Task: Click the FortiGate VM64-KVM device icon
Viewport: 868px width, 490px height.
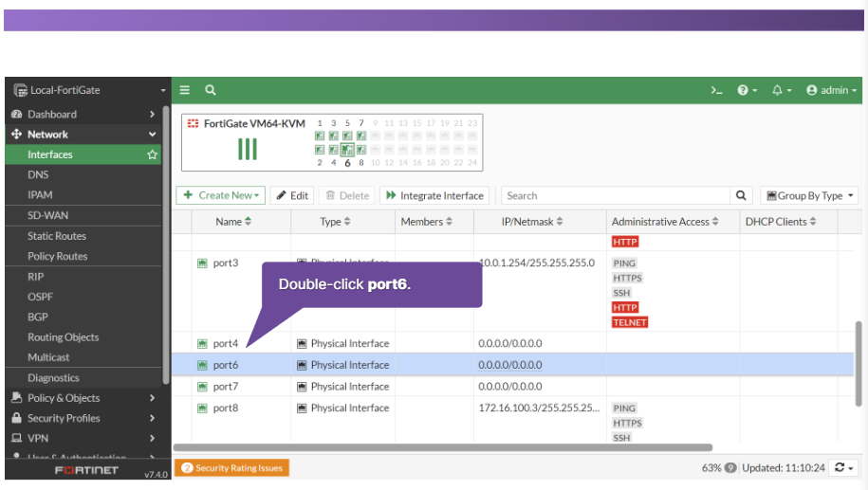Action: click(x=193, y=123)
